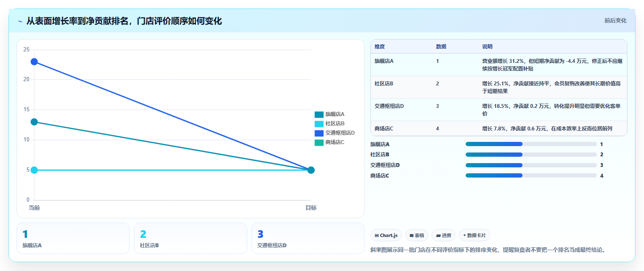Click the 数据卡片 tag chip
The image size is (644, 271).
tap(475, 235)
